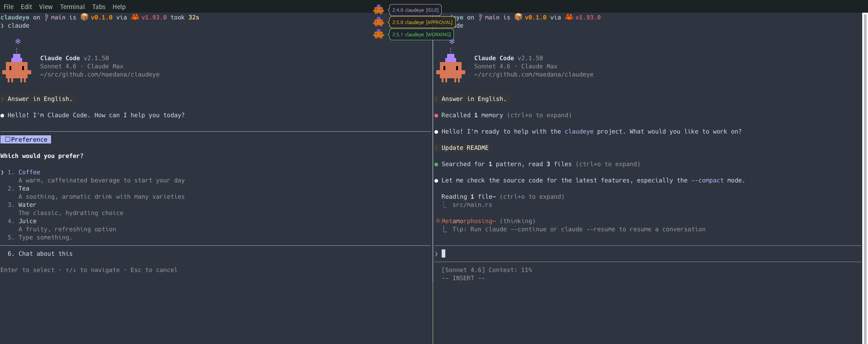Expand the 'Recalled 1 memory' line

[x=506, y=115]
